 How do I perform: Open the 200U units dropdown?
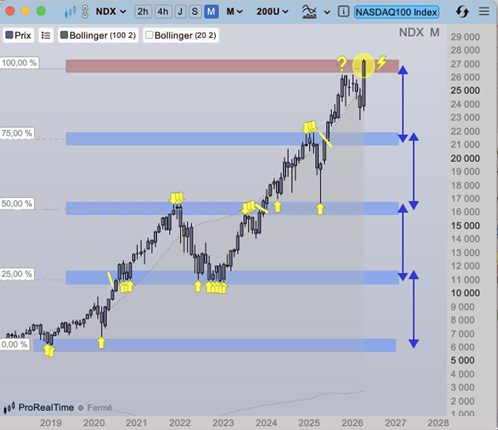click(x=272, y=12)
